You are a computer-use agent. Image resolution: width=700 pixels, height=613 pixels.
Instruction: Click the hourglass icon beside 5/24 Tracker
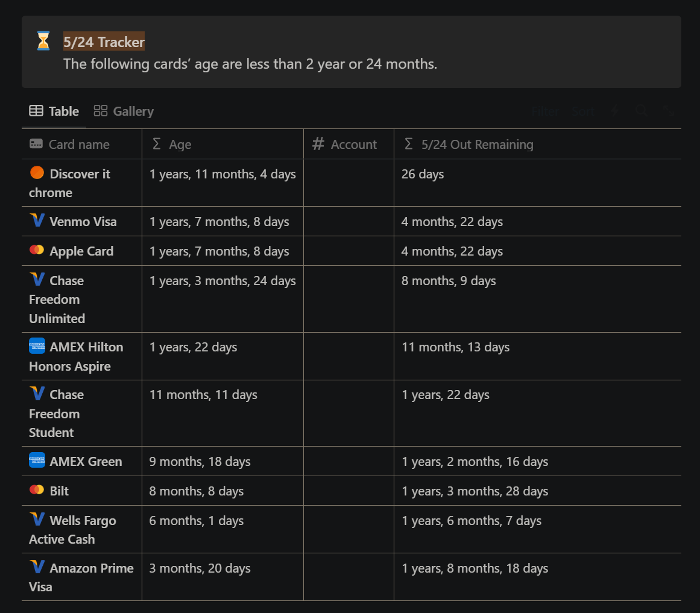coord(43,40)
